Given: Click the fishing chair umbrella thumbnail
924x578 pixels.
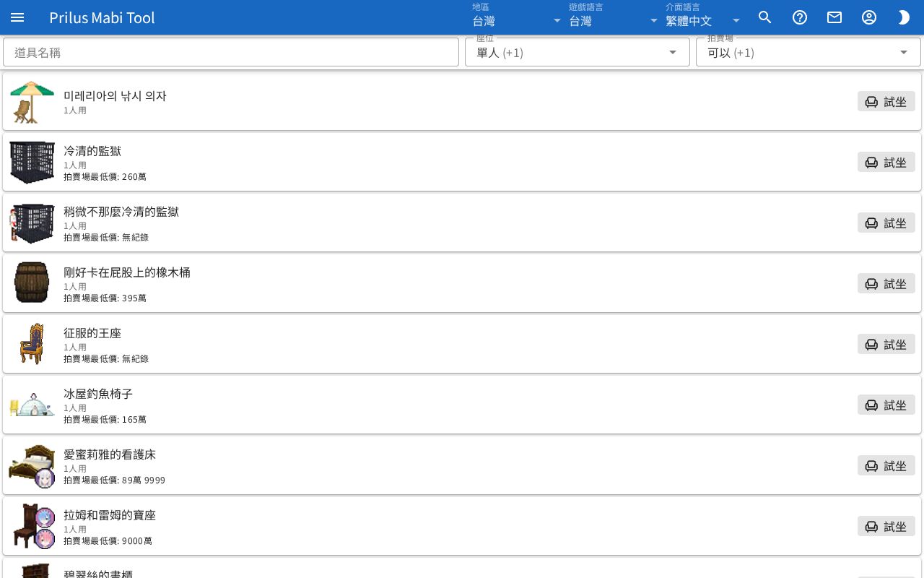Looking at the screenshot, I should (32, 101).
